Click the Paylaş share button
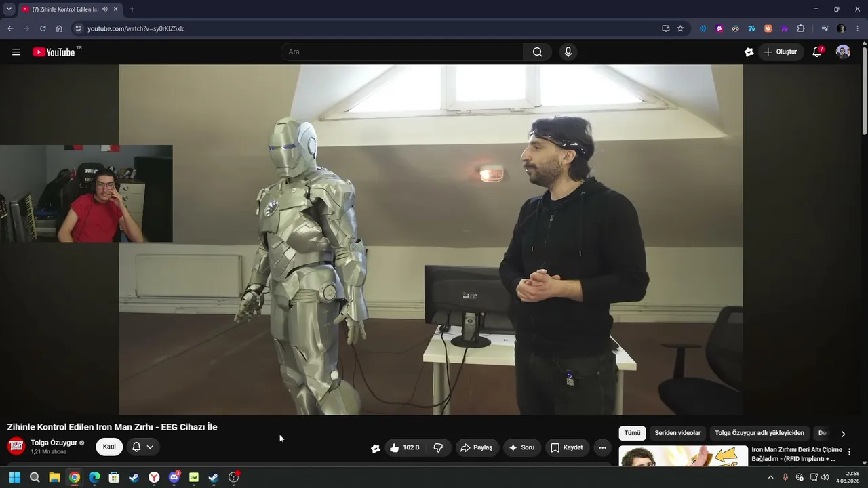This screenshot has width=868, height=488. [477, 447]
